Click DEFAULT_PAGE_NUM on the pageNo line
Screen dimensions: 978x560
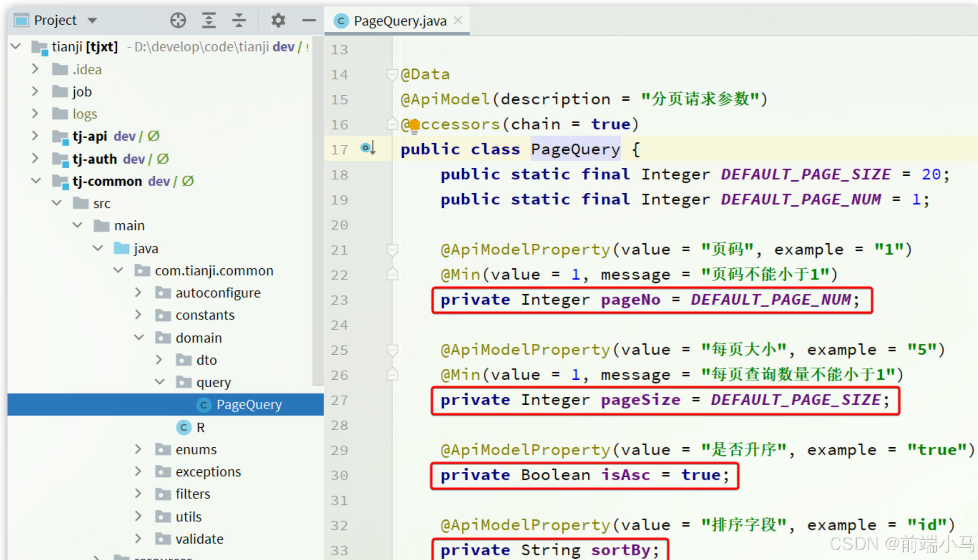tap(770, 299)
